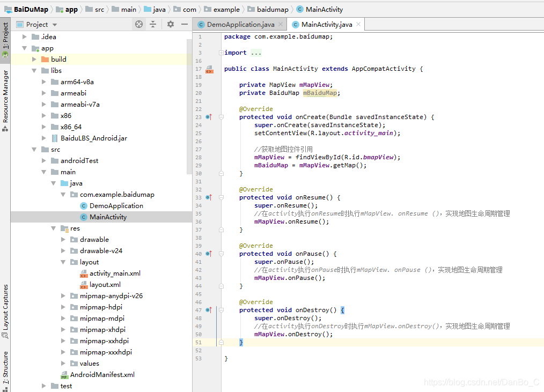
Task: Collapse the app module node
Action: point(24,48)
